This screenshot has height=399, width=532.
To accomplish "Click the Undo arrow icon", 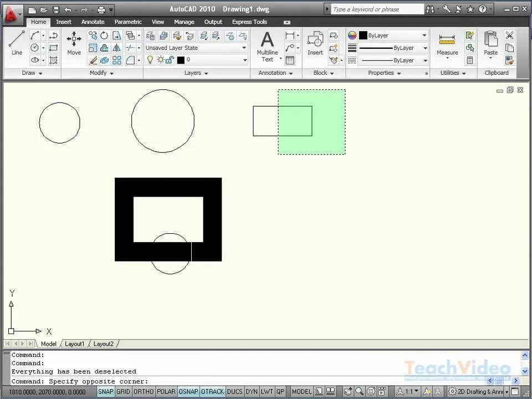I will (x=68, y=9).
